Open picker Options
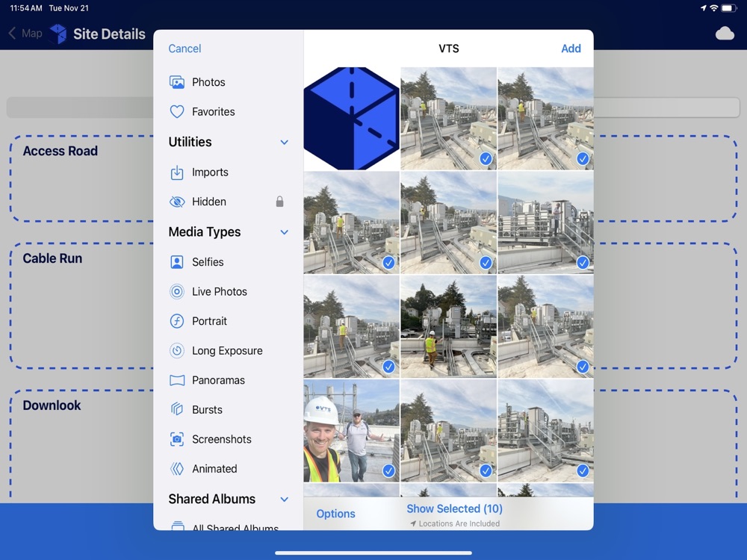Image resolution: width=747 pixels, height=560 pixels. [336, 514]
